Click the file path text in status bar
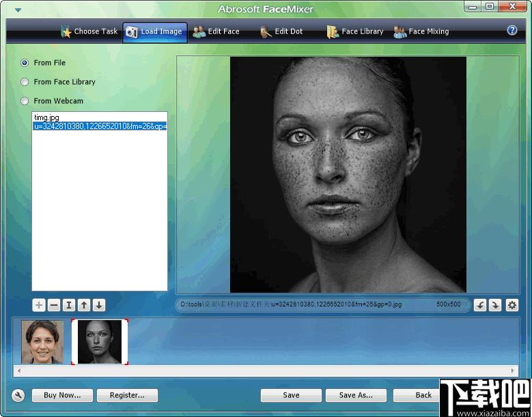Viewport: 532px width, 417px height. [x=291, y=304]
